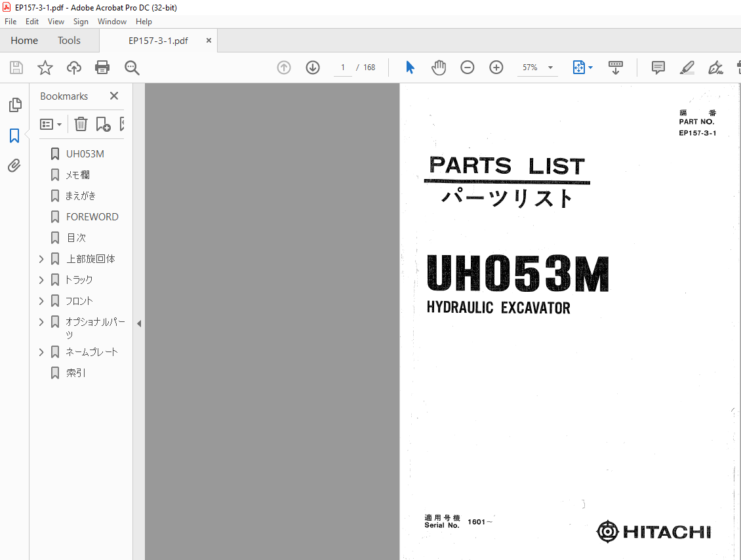
Task: Select the Highlight text tool
Action: click(x=687, y=68)
